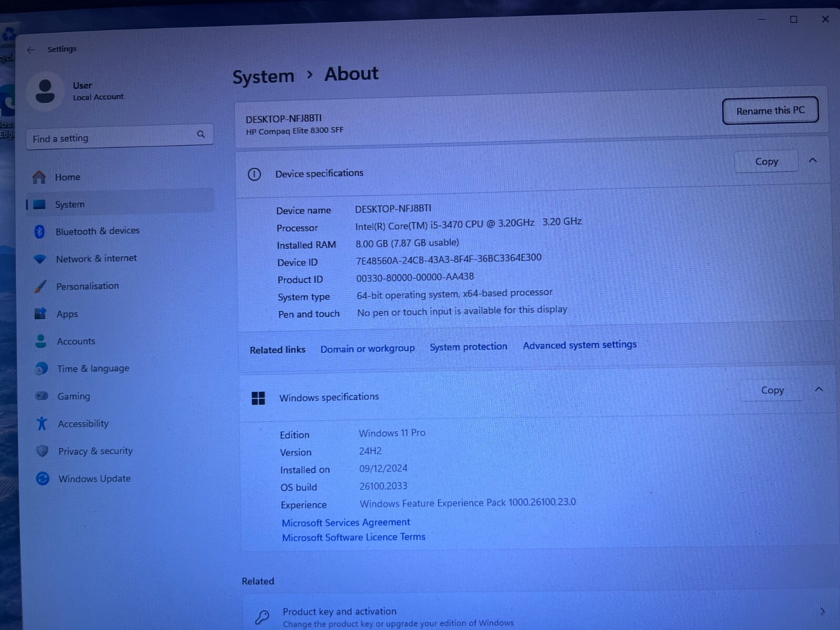Click the Apps grid icon
The width and height of the screenshot is (840, 630).
coord(40,314)
